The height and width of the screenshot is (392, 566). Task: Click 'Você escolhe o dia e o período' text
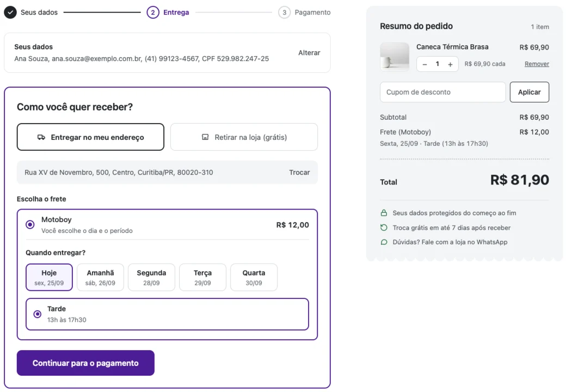(87, 231)
